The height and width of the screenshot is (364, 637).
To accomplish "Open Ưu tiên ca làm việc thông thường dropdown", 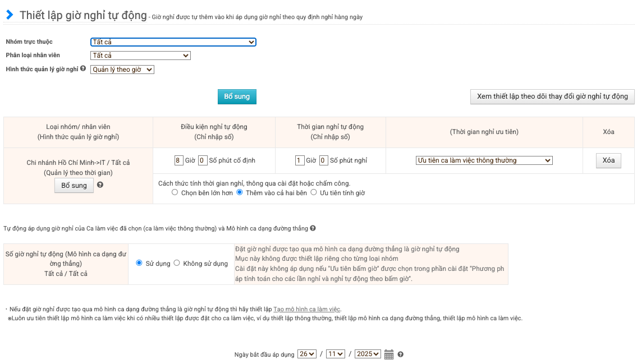I will (x=484, y=160).
